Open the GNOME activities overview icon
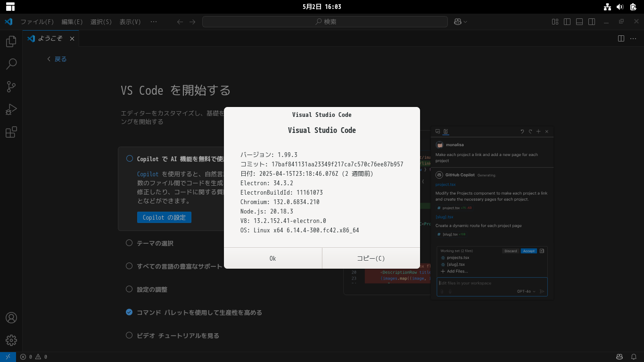 coord(10,7)
